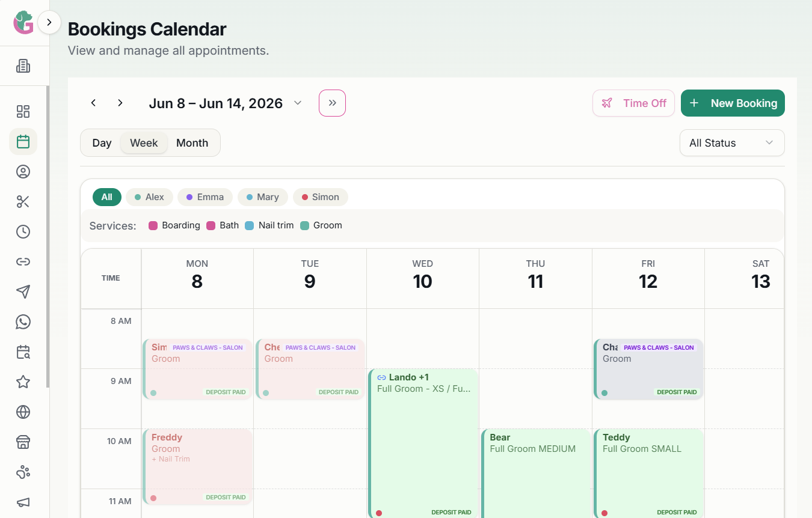Viewport: 812px width, 518px height.
Task: Select the SAT 13 day header
Action: coord(745,278)
